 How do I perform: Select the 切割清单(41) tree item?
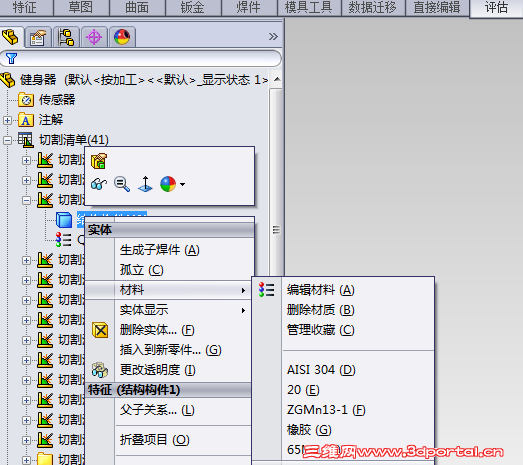coord(74,139)
